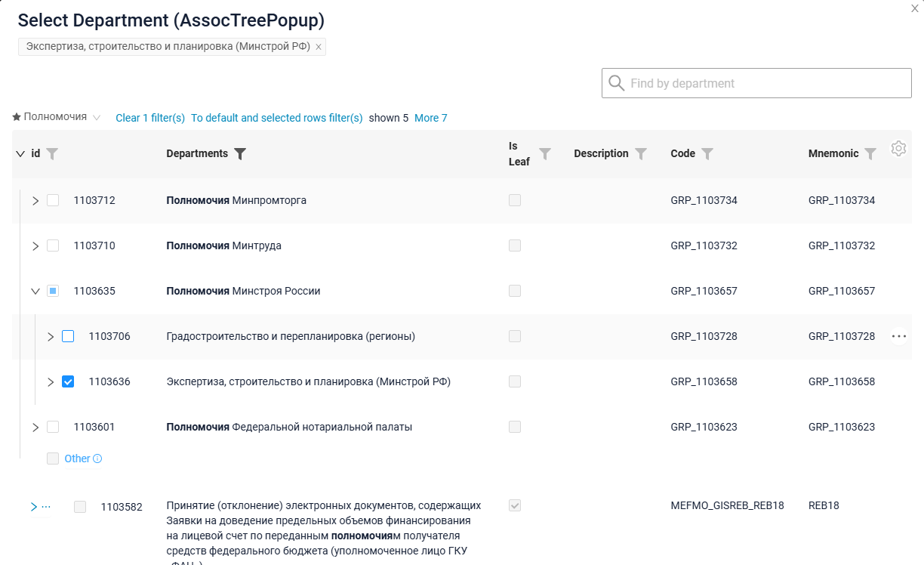Viewport: 924px width, 565px height.
Task: Check the box beside Other
Action: pyautogui.click(x=53, y=458)
